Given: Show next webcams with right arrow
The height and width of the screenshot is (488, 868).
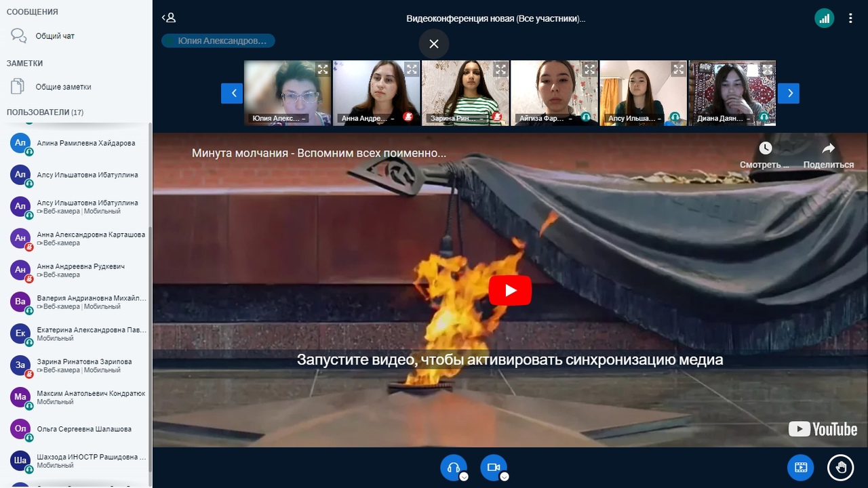Looking at the screenshot, I should click(x=788, y=93).
